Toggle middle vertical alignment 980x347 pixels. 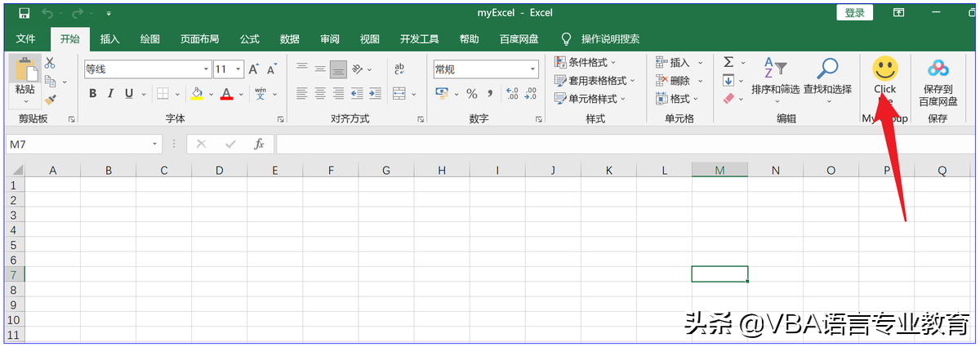click(x=320, y=69)
